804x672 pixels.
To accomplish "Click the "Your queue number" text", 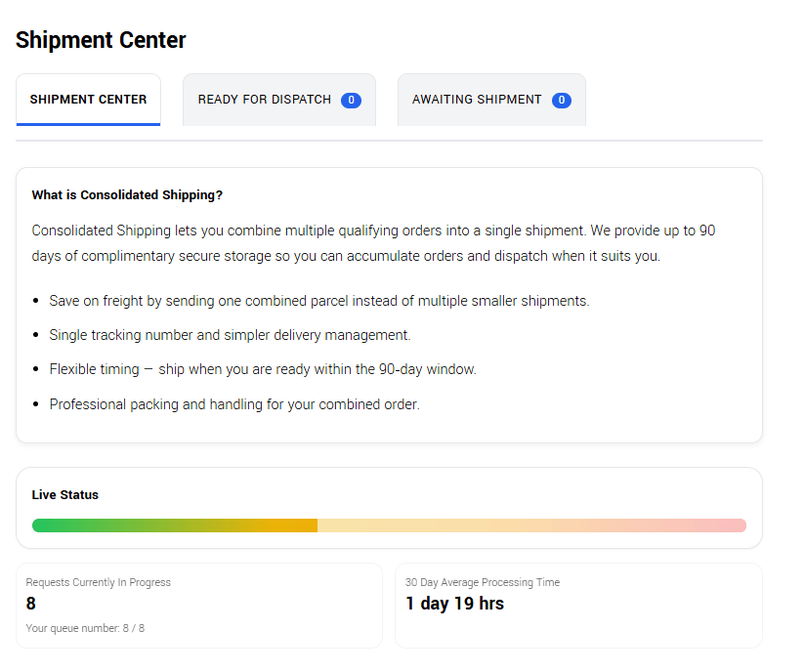I will click(85, 628).
